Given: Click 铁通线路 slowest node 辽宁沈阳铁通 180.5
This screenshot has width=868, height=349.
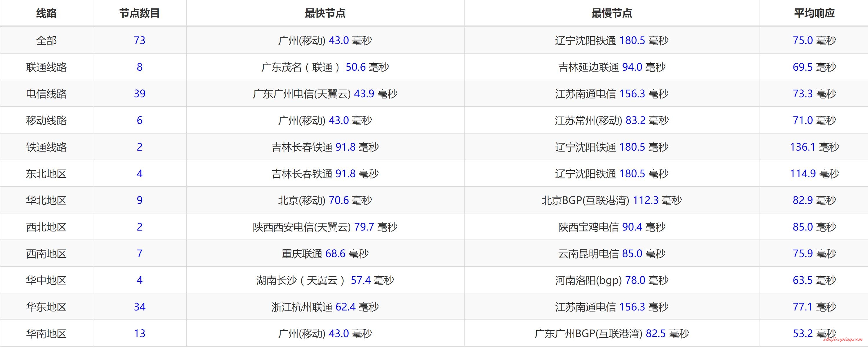Looking at the screenshot, I should coord(612,147).
